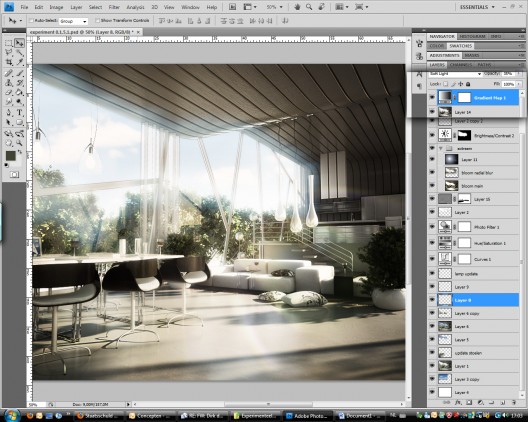Select the Rectangular Marquee tool
The height and width of the screenshot is (422, 528).
(x=9, y=43)
